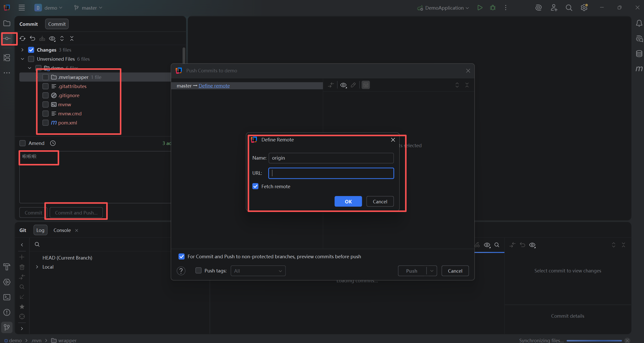Viewport: 644px width, 343px height.
Task: Switch to the Console tab
Action: (x=62, y=230)
